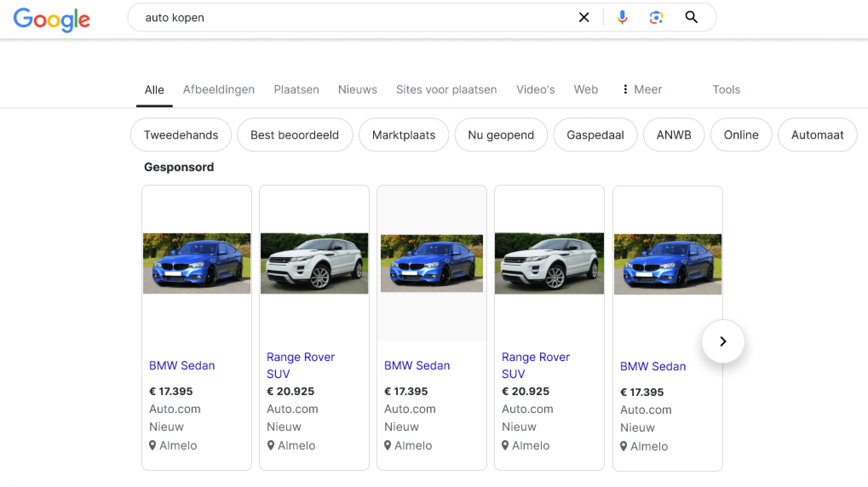
Task: Open the Tools options
Action: pyautogui.click(x=726, y=90)
